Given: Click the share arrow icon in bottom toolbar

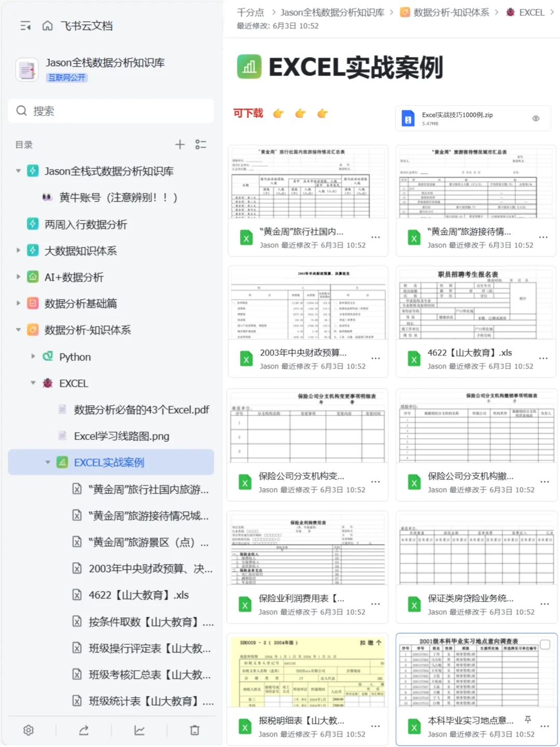Looking at the screenshot, I should pyautogui.click(x=84, y=730).
